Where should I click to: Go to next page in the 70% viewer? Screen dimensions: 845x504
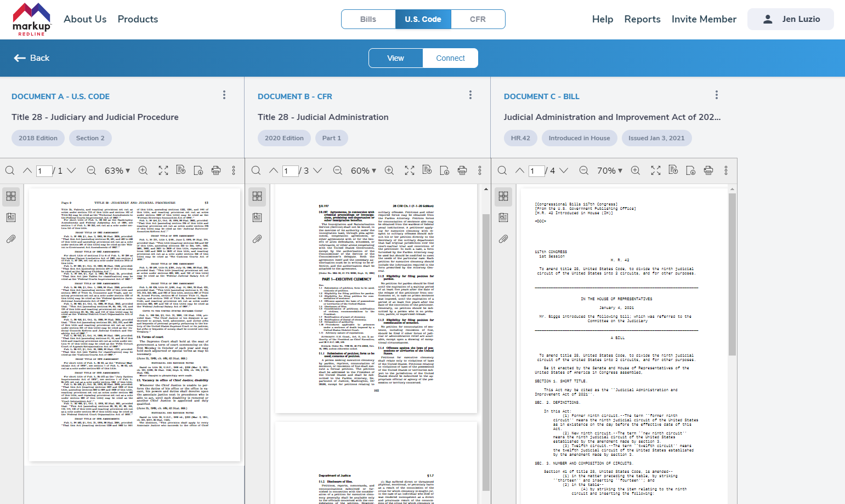(564, 170)
